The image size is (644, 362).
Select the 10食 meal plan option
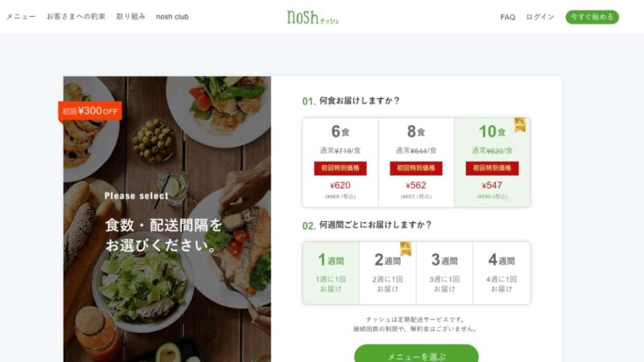[x=492, y=162]
